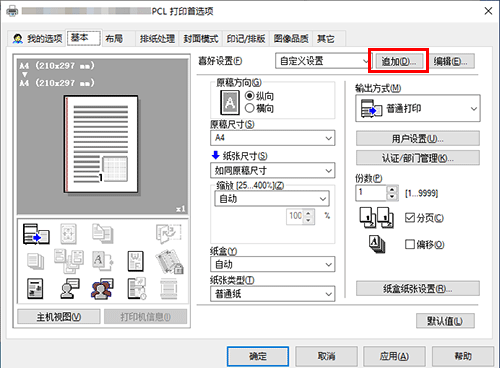This screenshot has width=500, height=368.
Task: Open the 纸张尺寸 如同原稿尺寸 dropdown
Action: click(273, 171)
